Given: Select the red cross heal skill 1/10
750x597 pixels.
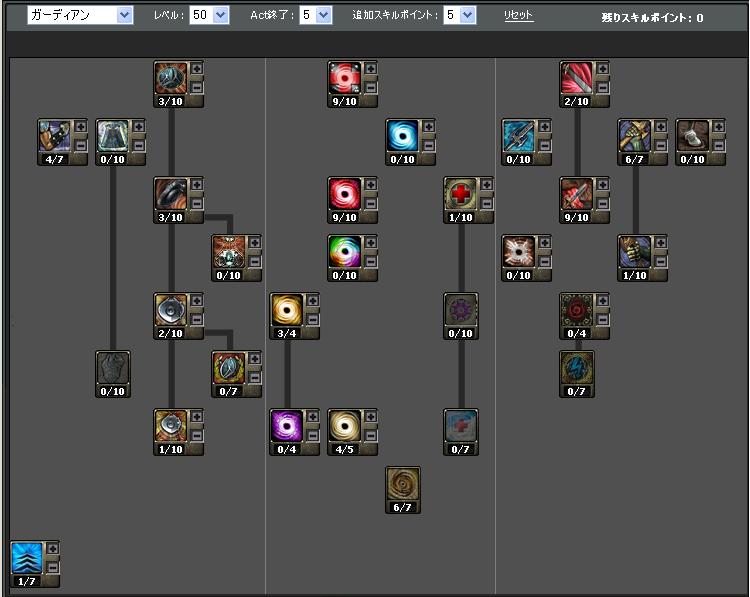Looking at the screenshot, I should 460,194.
